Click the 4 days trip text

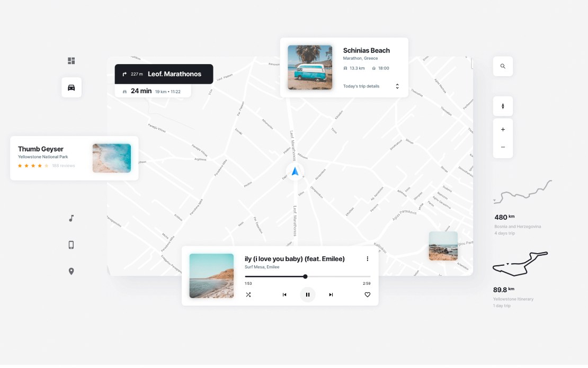tap(504, 233)
